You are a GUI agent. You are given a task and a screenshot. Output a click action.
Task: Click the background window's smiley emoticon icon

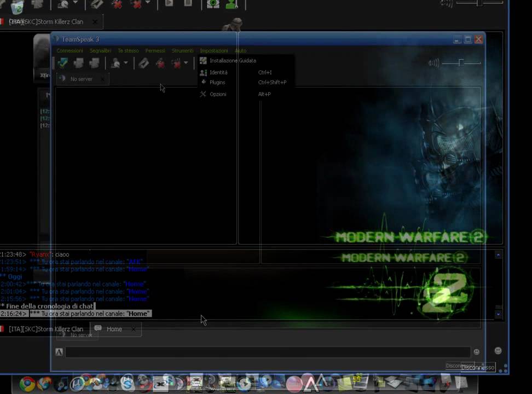[498, 351]
